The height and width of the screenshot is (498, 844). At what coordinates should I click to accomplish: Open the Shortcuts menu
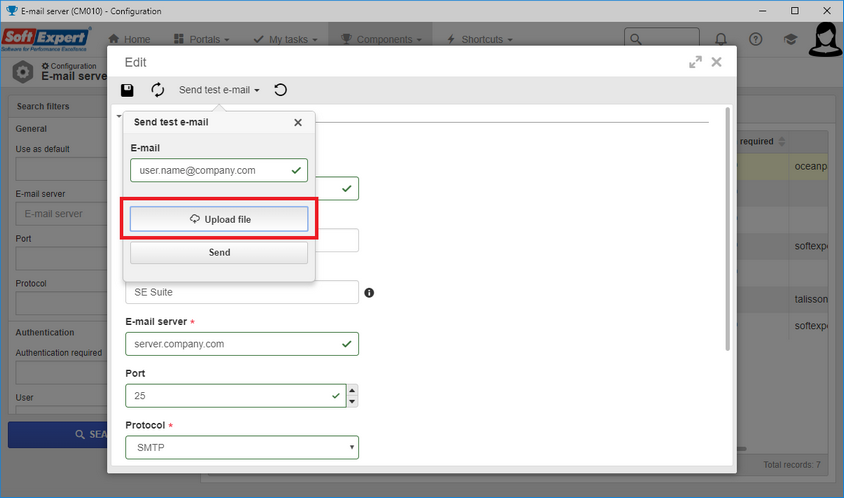480,39
